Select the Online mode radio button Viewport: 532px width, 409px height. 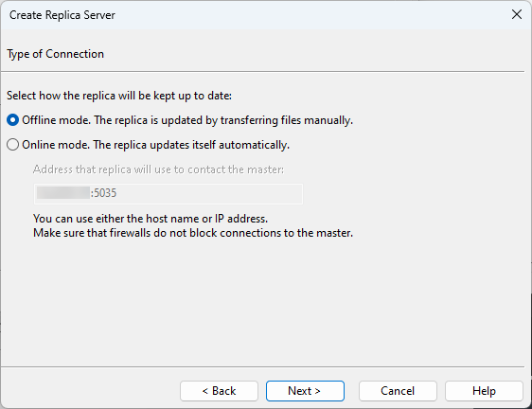[x=12, y=145]
